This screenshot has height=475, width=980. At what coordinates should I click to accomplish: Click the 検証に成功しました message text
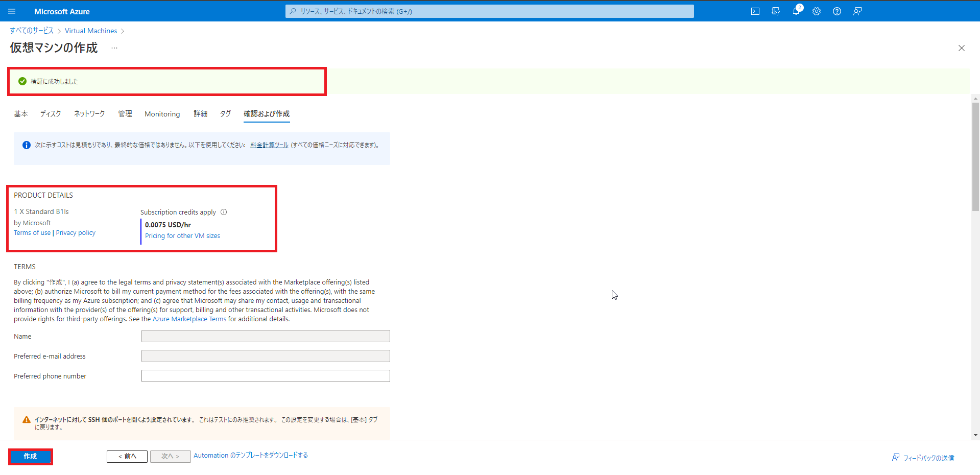(54, 81)
